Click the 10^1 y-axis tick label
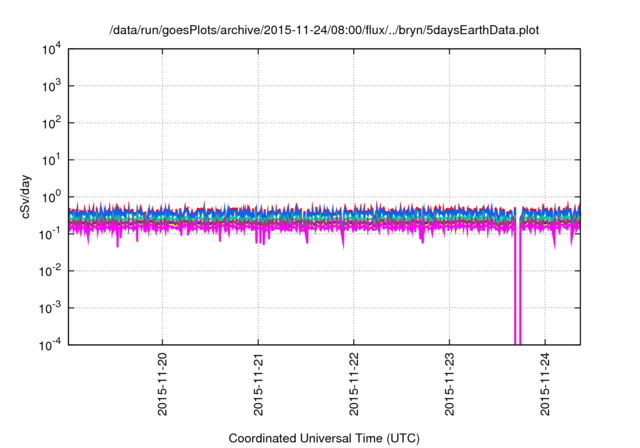 52,160
